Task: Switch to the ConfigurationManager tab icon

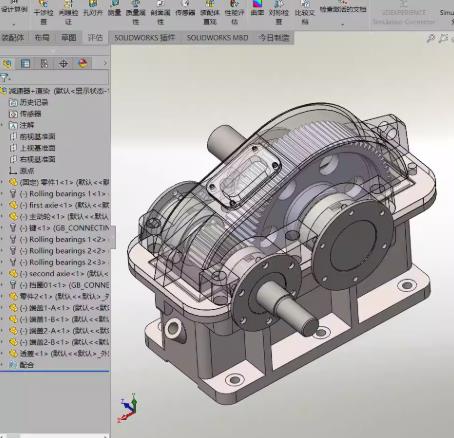Action: (44, 63)
